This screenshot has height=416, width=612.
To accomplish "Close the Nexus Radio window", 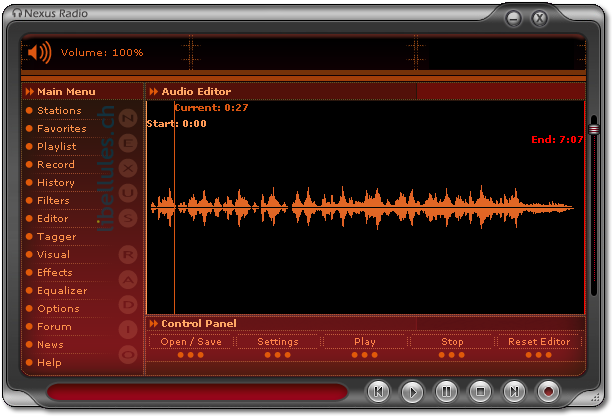I will coord(540,18).
